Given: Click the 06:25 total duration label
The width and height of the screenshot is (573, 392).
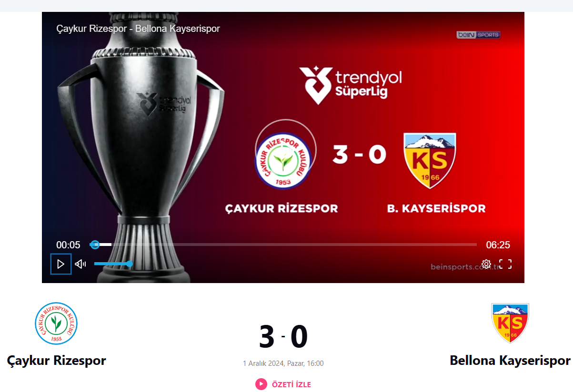Looking at the screenshot, I should click(498, 245).
